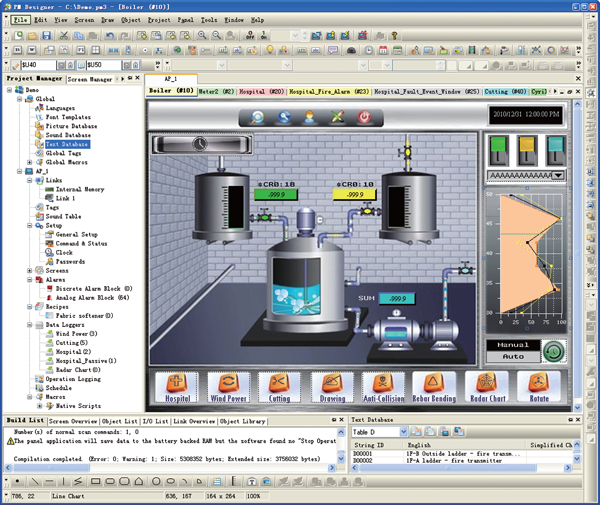600x505 pixels.
Task: Click the Wind Power navigation button
Action: (x=228, y=387)
